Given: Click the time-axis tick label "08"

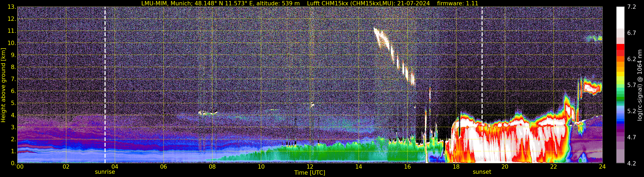Looking at the screenshot, I should [212, 167].
